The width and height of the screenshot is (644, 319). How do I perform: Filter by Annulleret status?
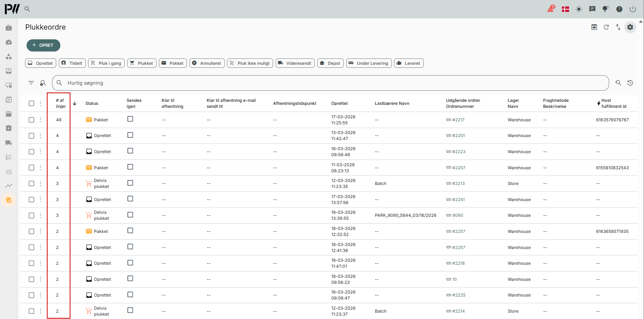click(x=207, y=63)
